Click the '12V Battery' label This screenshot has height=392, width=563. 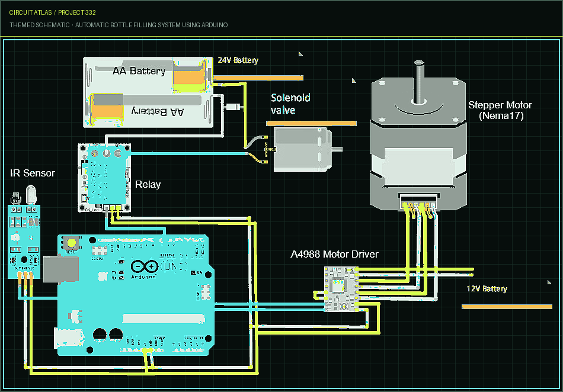(487, 289)
